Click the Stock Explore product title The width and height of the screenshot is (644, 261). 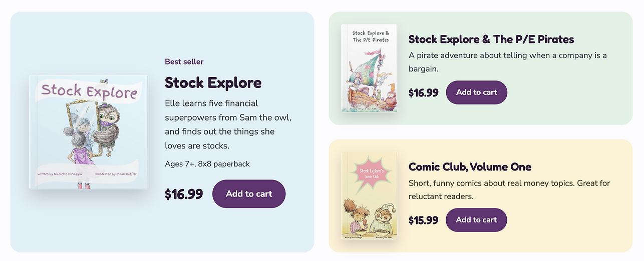point(213,82)
